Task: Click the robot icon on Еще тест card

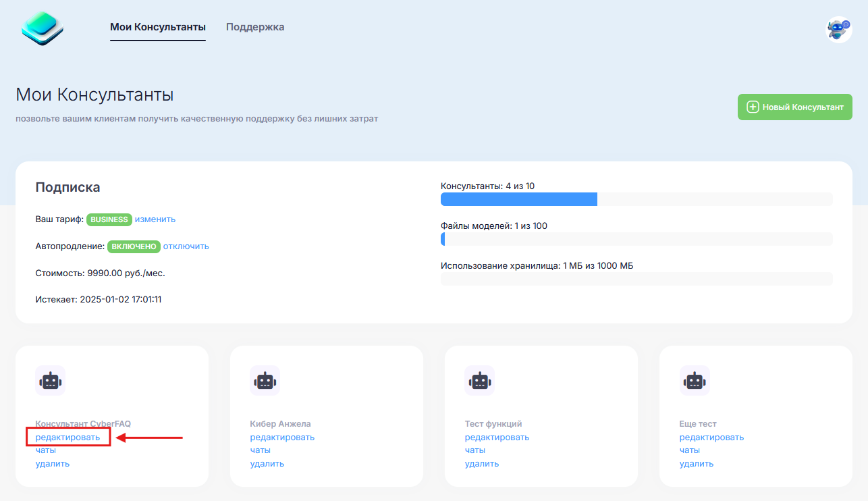Action: [x=695, y=380]
